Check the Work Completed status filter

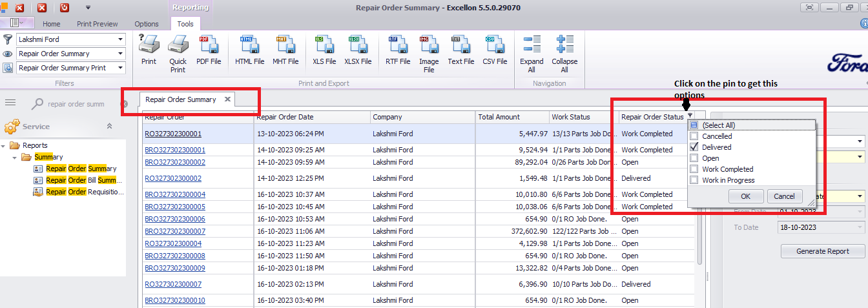694,169
